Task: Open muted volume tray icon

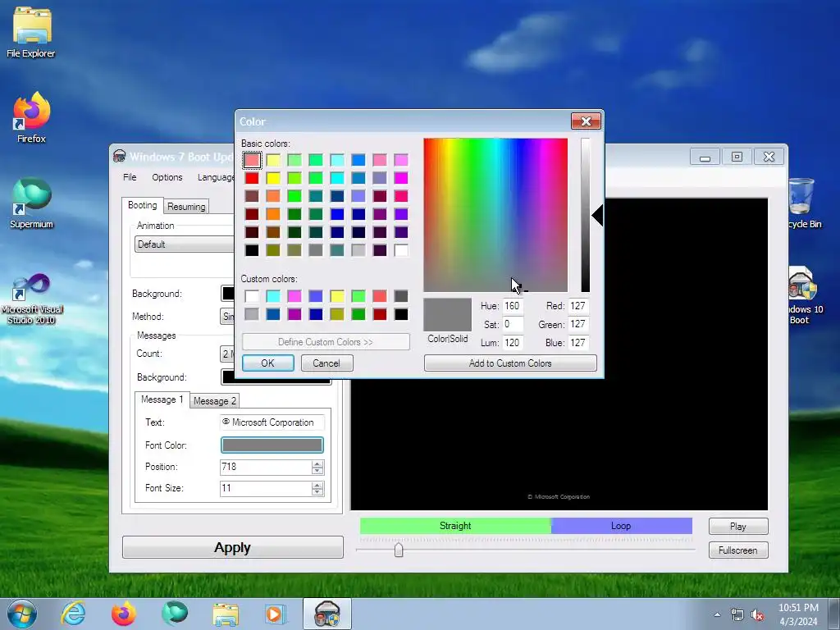Action: pyautogui.click(x=757, y=614)
